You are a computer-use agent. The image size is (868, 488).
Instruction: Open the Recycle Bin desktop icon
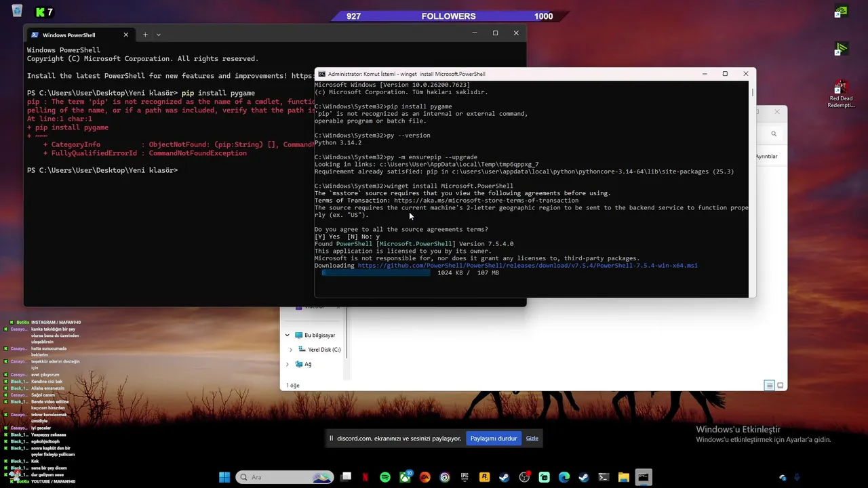point(17,11)
